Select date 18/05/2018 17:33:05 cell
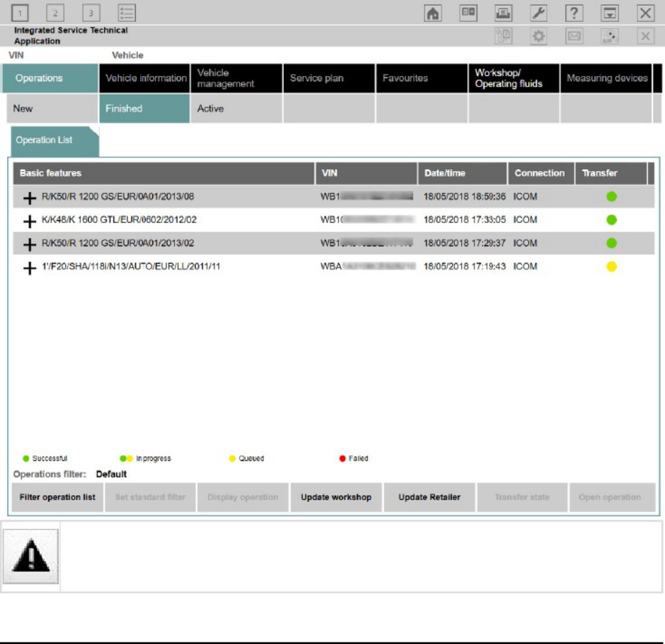Image resolution: width=665 pixels, height=644 pixels. coord(464,220)
